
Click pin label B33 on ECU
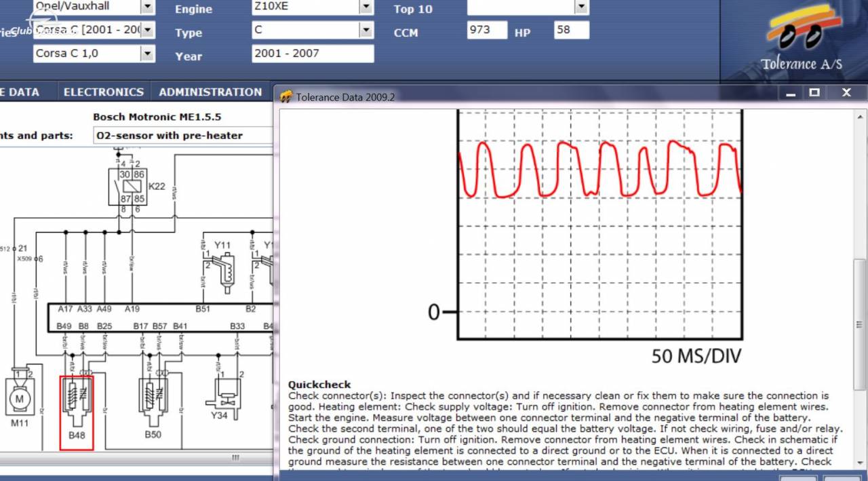click(237, 326)
